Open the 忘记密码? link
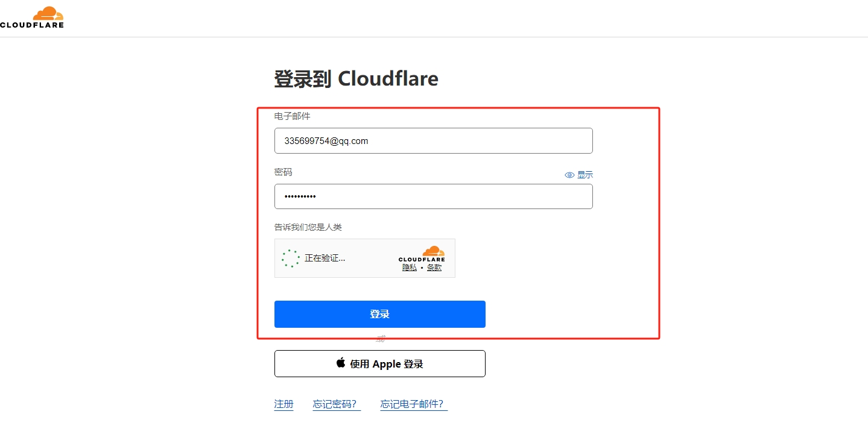Image resolution: width=868 pixels, height=429 pixels. pos(336,404)
